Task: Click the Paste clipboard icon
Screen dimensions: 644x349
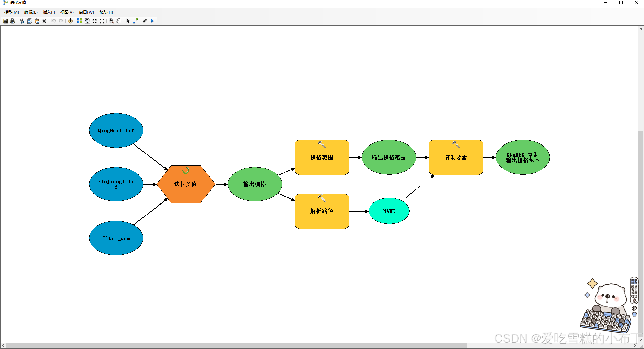Action: coord(37,21)
